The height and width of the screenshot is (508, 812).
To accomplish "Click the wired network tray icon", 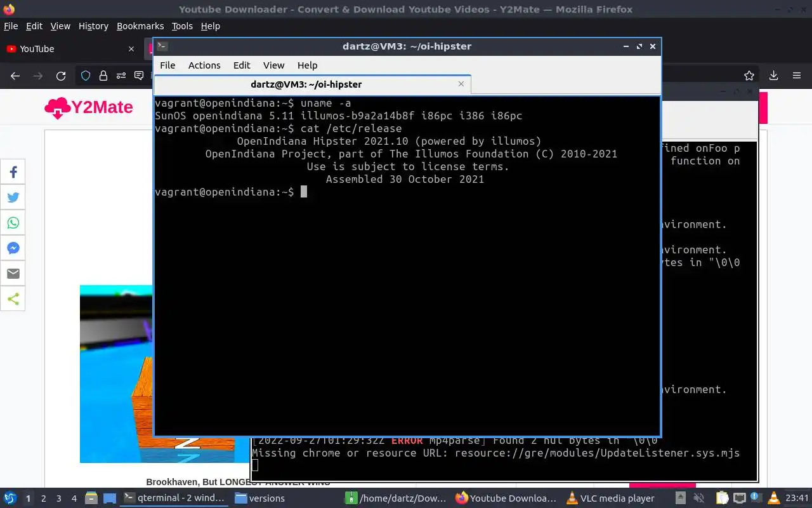I will pos(740,498).
